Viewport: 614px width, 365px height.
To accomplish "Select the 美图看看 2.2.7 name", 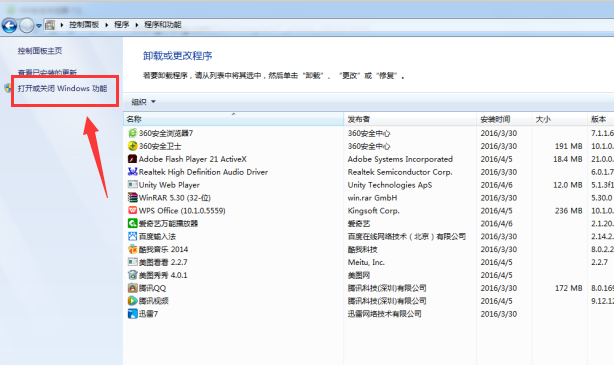I will pos(163,262).
